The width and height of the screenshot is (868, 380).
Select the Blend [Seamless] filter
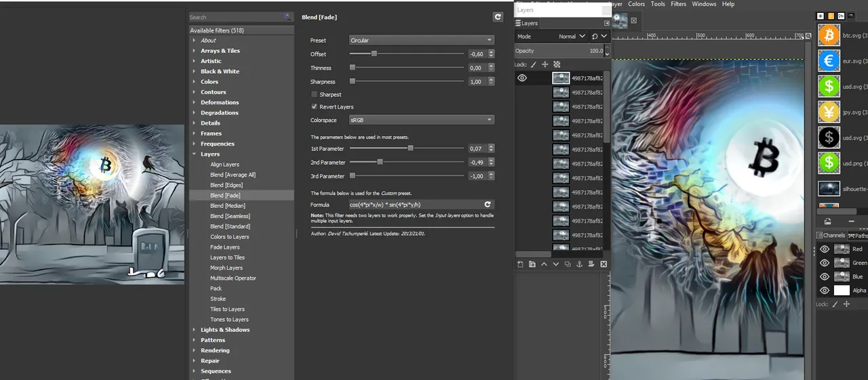[230, 216]
